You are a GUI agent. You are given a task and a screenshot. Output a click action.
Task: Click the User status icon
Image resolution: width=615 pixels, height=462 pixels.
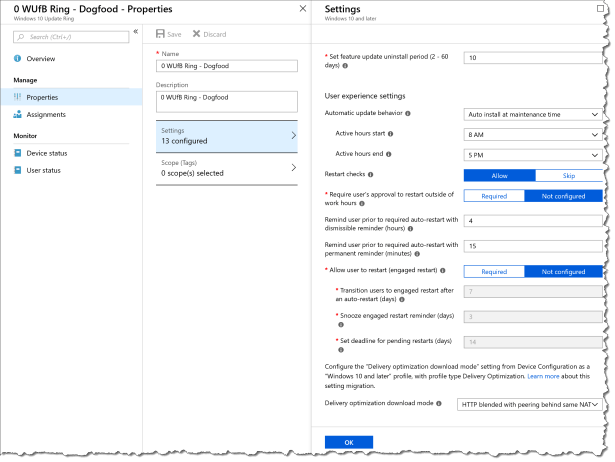18,170
